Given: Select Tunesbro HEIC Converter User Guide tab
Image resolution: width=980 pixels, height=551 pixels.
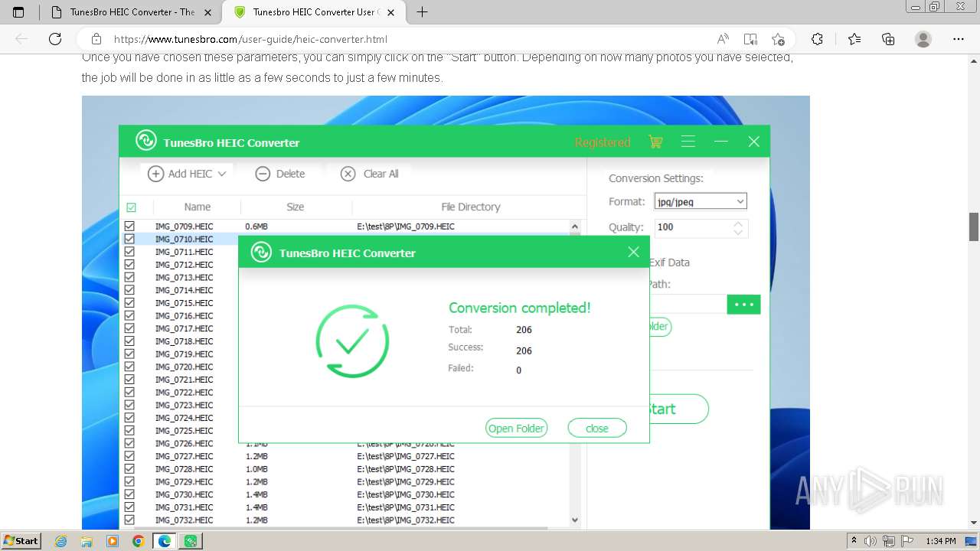Looking at the screenshot, I should pyautogui.click(x=313, y=12).
